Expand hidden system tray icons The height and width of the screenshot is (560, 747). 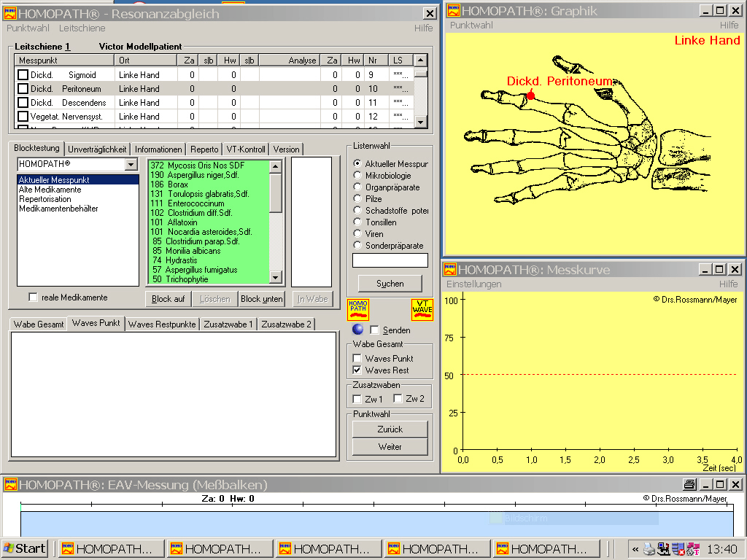pyautogui.click(x=635, y=549)
